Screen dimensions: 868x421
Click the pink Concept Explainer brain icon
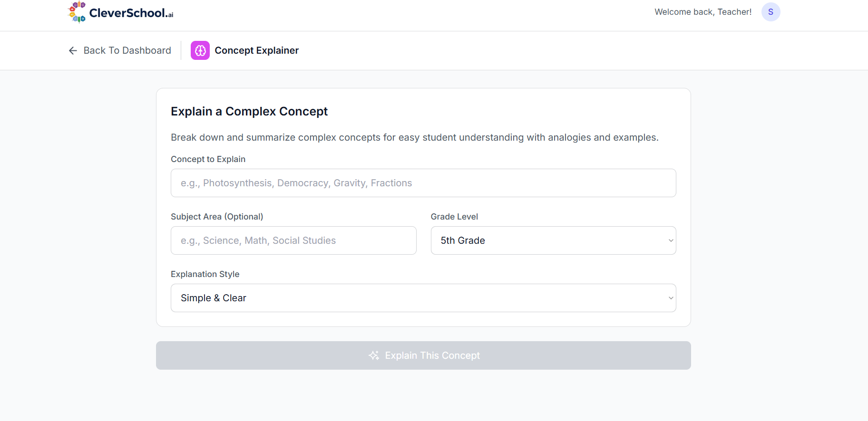pyautogui.click(x=200, y=50)
